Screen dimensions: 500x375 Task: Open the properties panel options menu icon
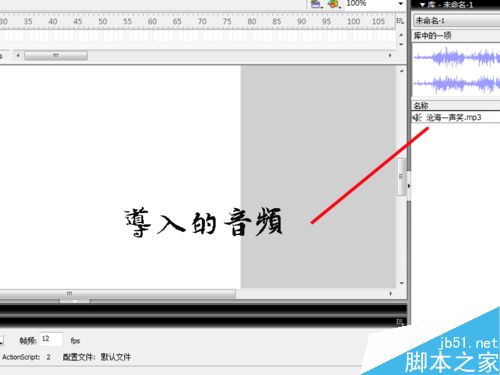pyautogui.click(x=400, y=322)
